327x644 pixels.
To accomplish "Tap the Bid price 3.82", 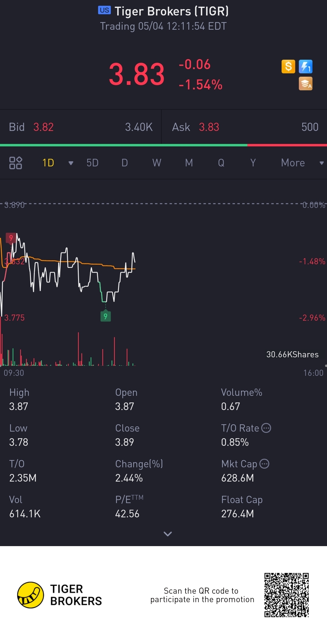I will coord(43,127).
